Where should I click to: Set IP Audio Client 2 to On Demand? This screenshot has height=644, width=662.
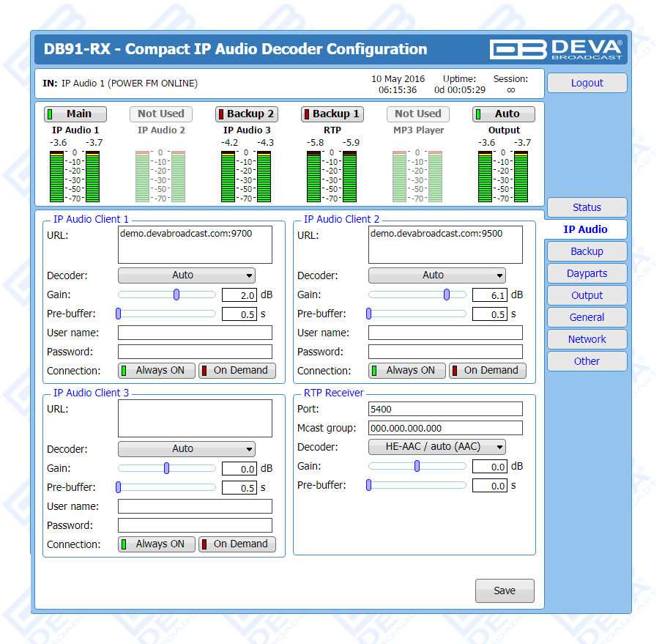click(486, 371)
